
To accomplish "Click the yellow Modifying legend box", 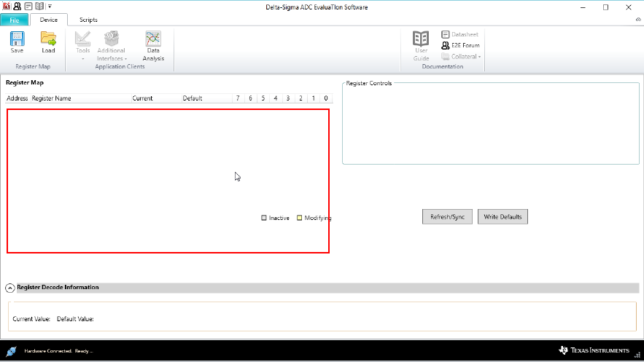I will [x=300, y=218].
